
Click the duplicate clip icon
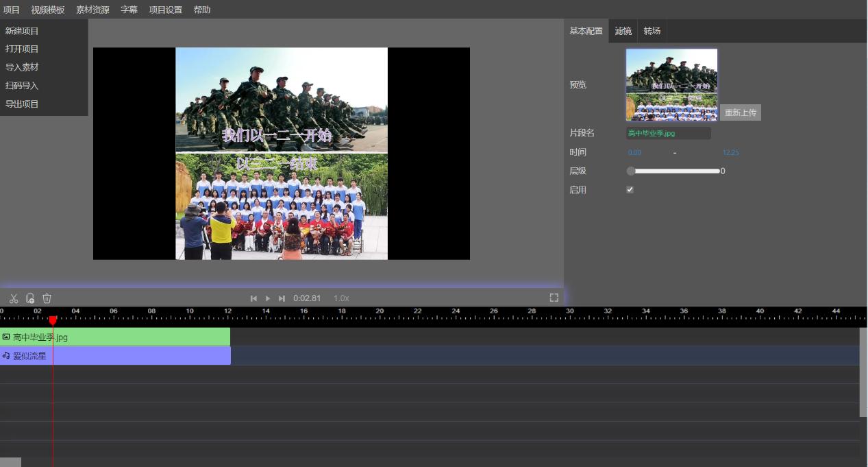point(30,298)
